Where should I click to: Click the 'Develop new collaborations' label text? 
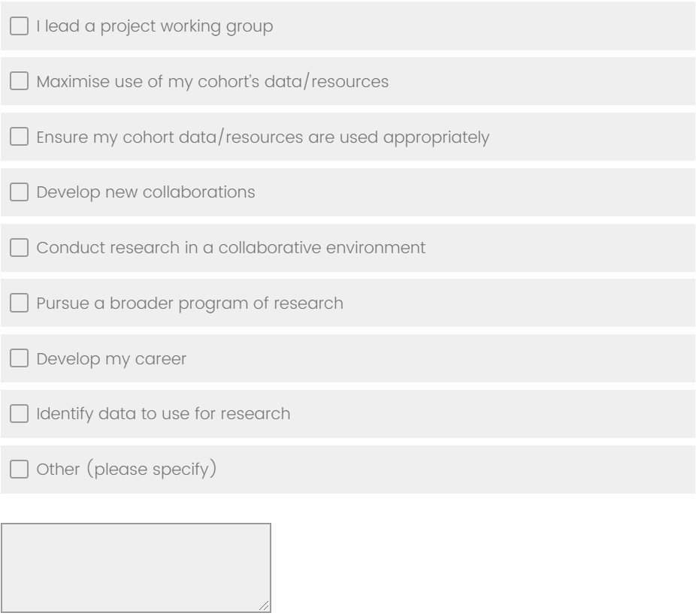[145, 192]
